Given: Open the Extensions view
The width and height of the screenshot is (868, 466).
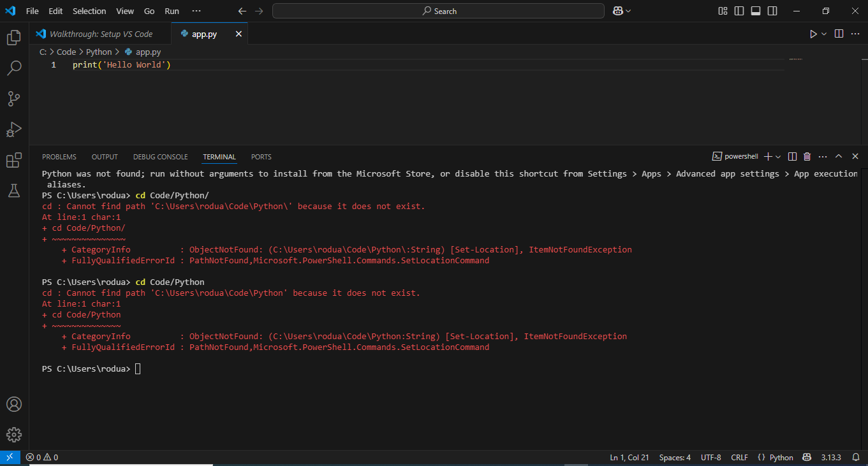Looking at the screenshot, I should (x=14, y=160).
